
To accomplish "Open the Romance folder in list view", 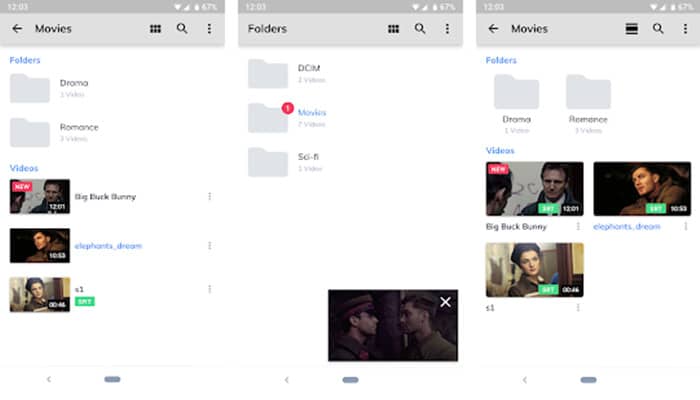I will coord(30,133).
